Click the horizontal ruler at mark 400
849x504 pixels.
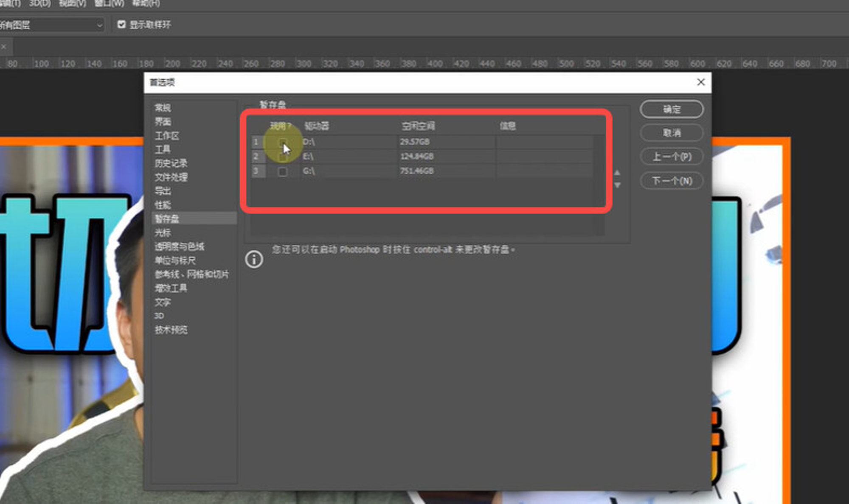pyautogui.click(x=435, y=64)
